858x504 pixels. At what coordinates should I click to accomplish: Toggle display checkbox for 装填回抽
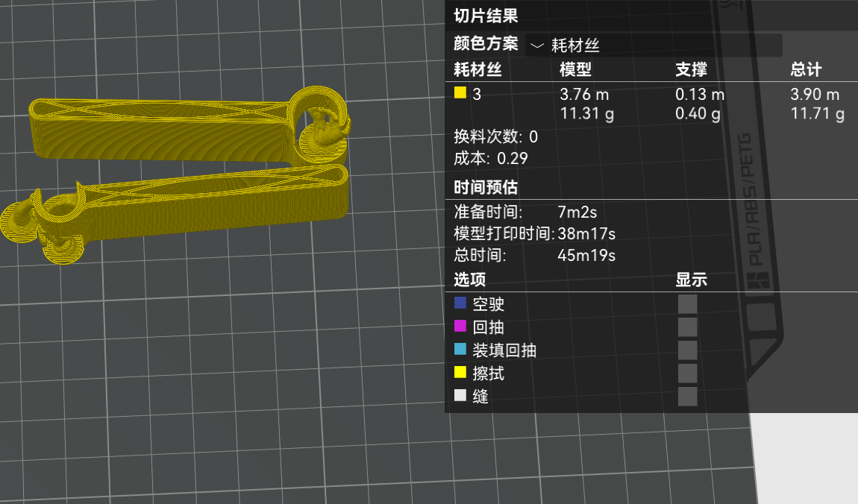coord(688,350)
